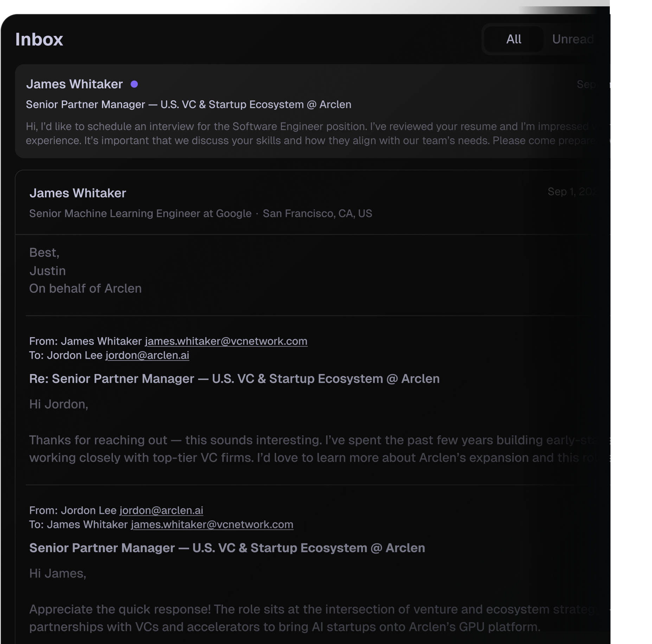Switch to the Unread tab
This screenshot has height=644, width=652.
pos(573,39)
